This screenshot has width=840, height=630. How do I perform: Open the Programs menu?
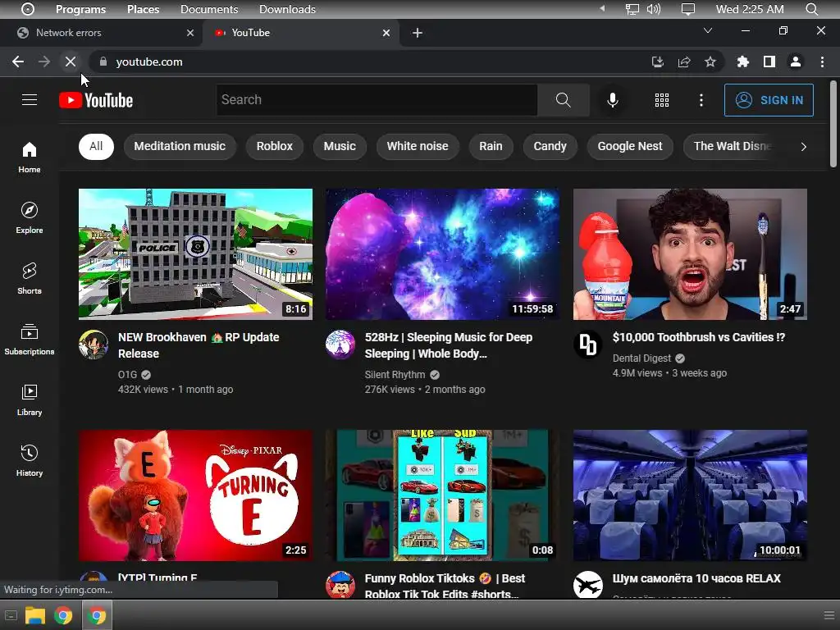(80, 9)
